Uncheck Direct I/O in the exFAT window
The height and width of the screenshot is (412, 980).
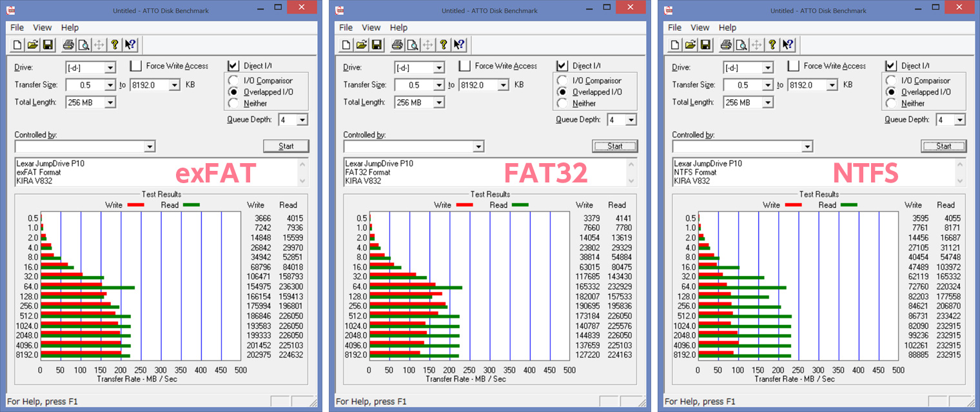click(233, 66)
